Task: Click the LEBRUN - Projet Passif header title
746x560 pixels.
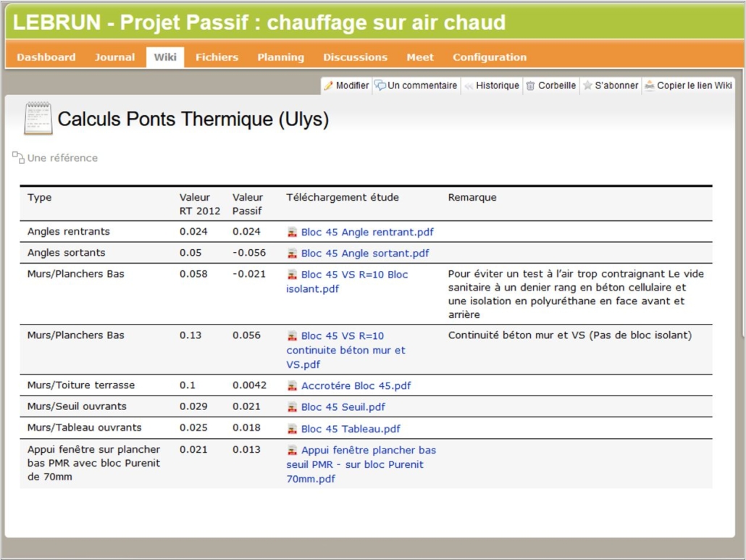Action: (x=259, y=22)
